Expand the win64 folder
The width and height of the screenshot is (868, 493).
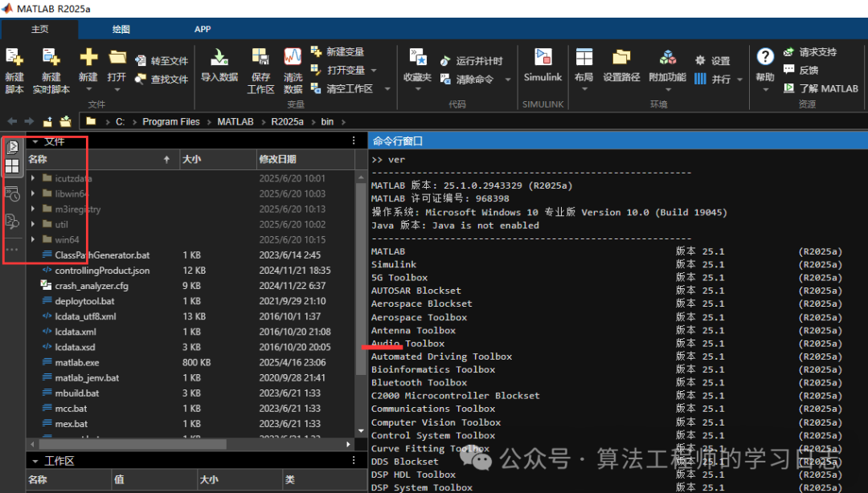coord(33,239)
